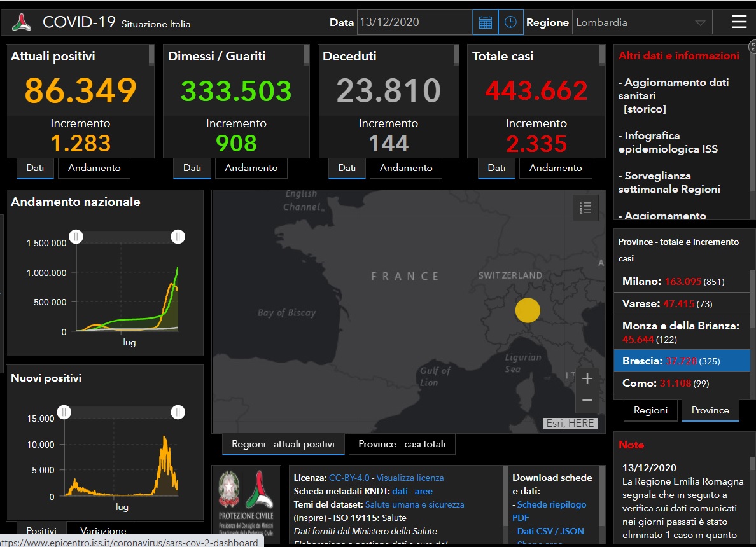Click the yellow Lombardia circle on map
This screenshot has height=547, width=756.
pyautogui.click(x=527, y=310)
